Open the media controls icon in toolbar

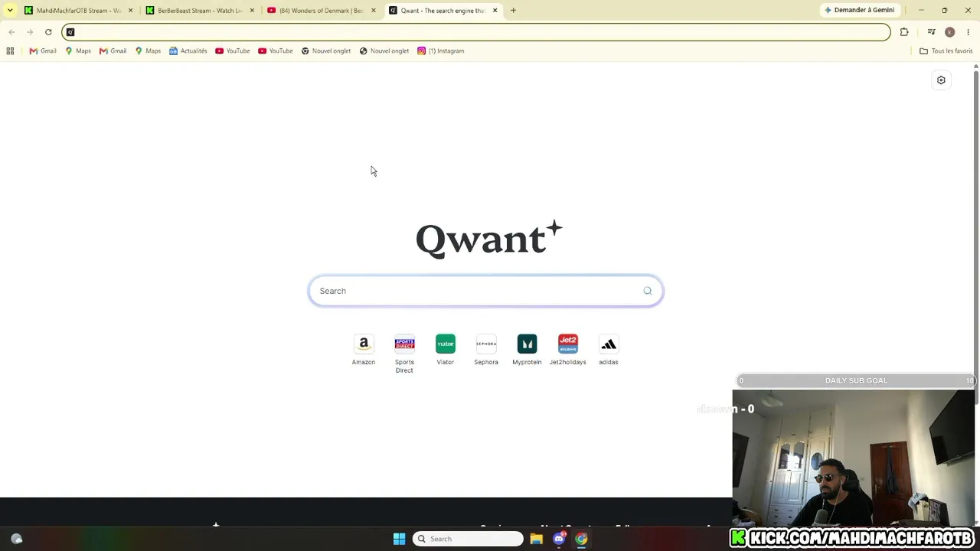[x=931, y=32]
